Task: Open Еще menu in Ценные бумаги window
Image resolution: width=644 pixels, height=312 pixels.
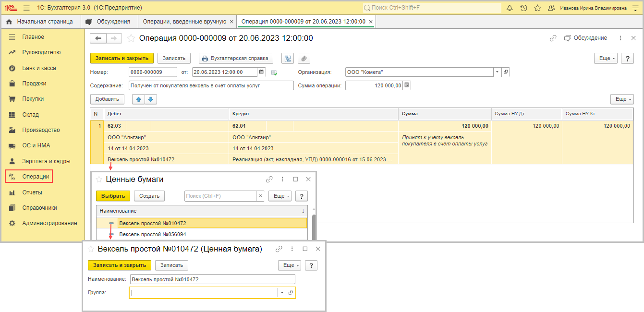Action: coord(280,196)
